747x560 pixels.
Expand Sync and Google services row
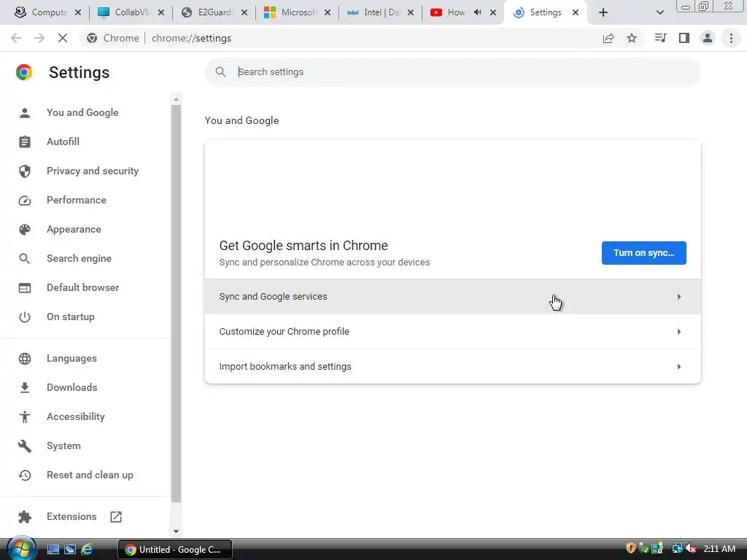pyautogui.click(x=452, y=296)
